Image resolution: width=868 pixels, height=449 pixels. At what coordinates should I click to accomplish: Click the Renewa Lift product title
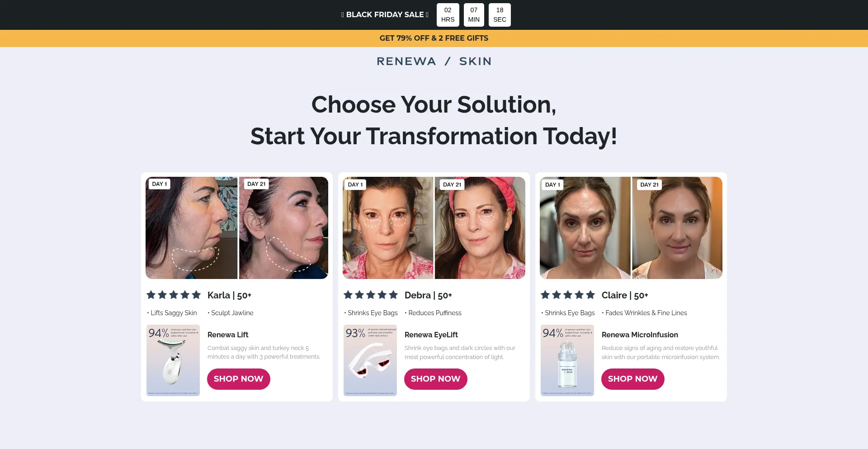[x=228, y=335]
